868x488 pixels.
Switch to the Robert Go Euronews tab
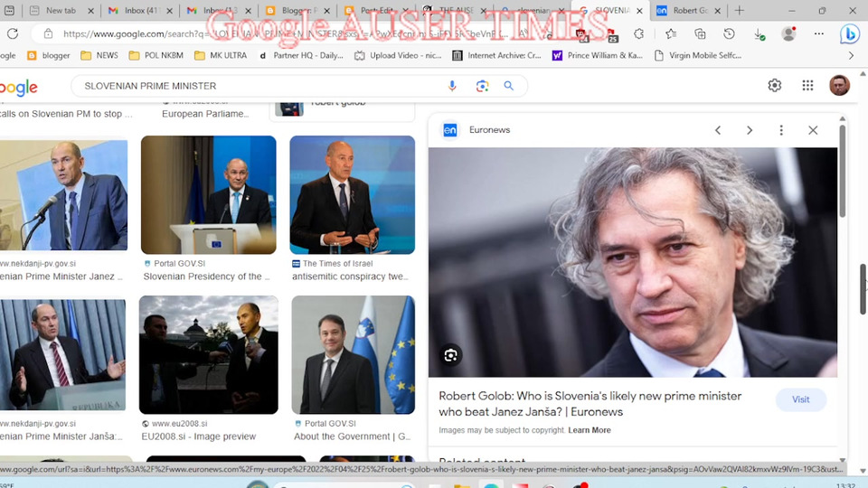coord(688,10)
